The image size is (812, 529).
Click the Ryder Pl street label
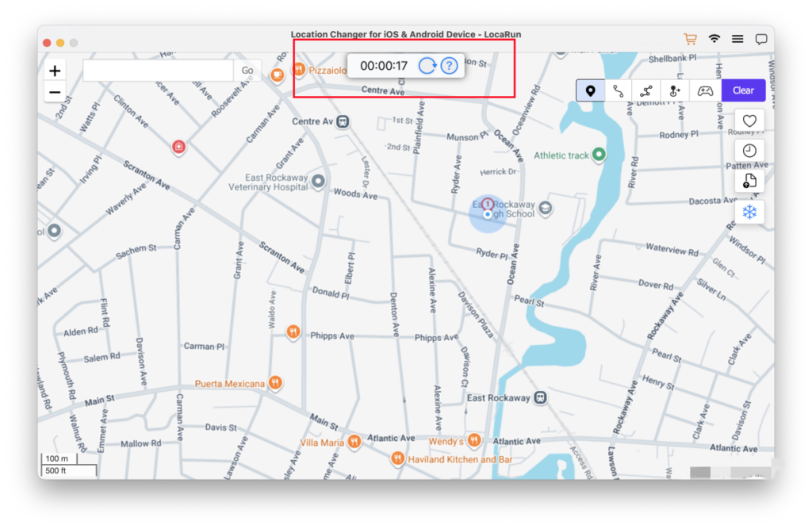pos(492,253)
